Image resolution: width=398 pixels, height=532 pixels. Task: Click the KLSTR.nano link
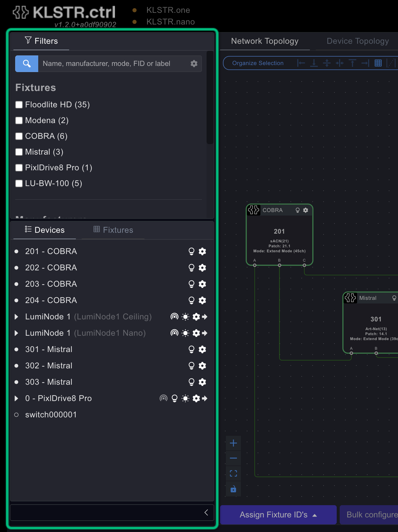tap(170, 22)
